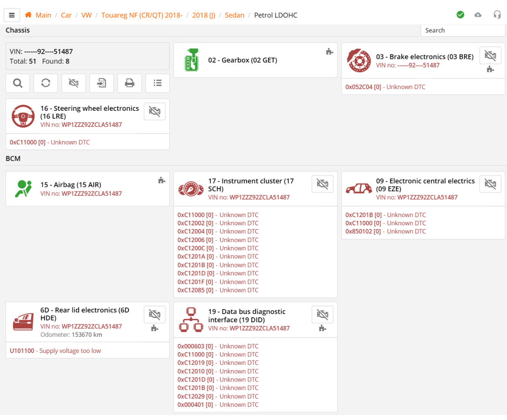
Task: Navigate to VW in the breadcrumb
Action: [86, 15]
